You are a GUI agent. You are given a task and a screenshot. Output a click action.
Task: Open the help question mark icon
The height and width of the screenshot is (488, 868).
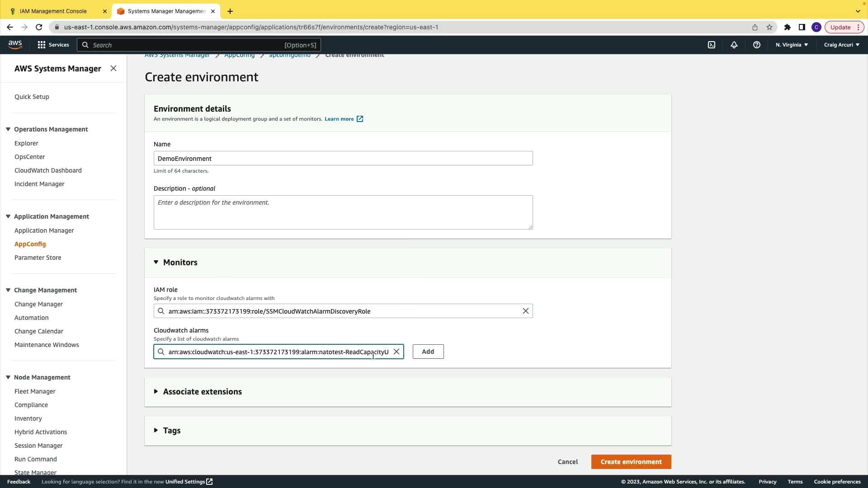pyautogui.click(x=757, y=45)
